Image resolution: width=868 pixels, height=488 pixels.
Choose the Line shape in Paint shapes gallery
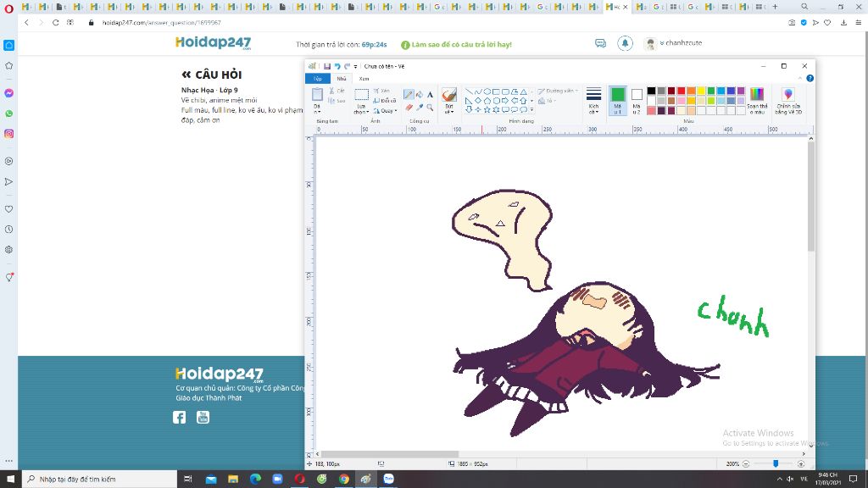click(x=469, y=91)
